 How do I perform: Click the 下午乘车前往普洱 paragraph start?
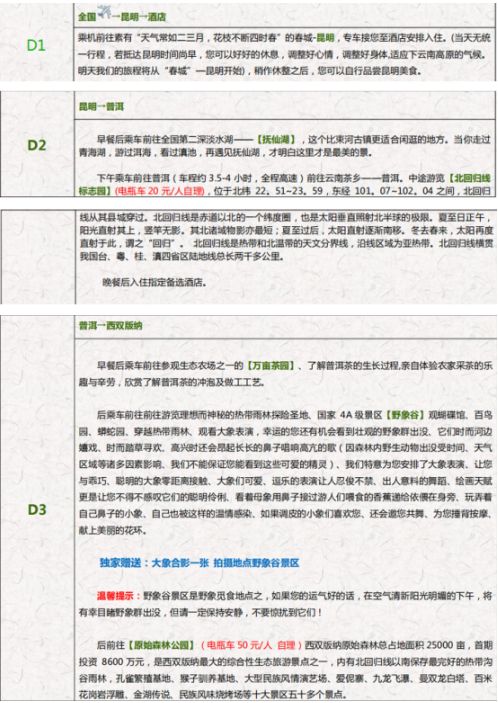[129, 178]
